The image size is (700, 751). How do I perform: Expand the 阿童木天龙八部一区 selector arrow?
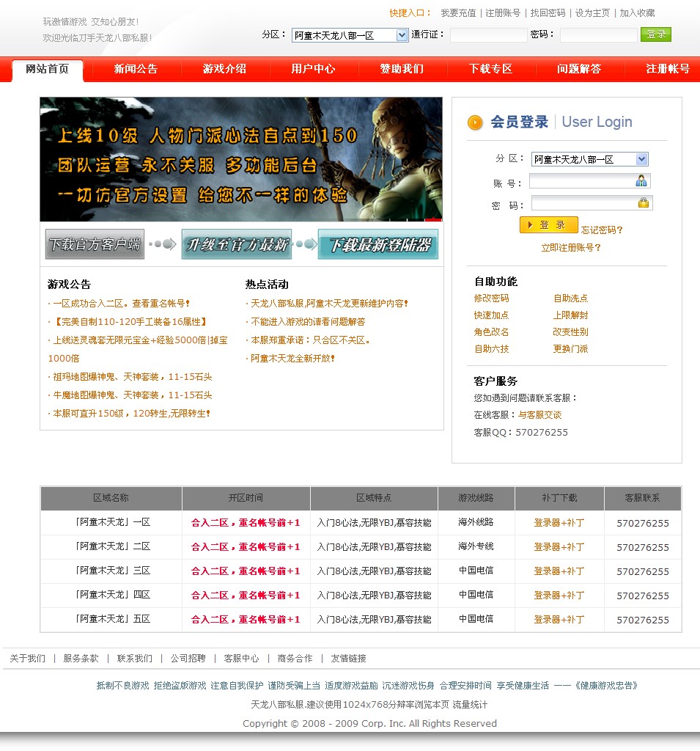coord(641,158)
